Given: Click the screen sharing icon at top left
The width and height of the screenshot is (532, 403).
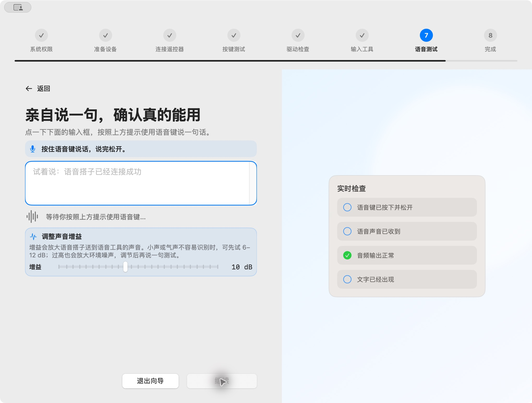Looking at the screenshot, I should point(18,7).
